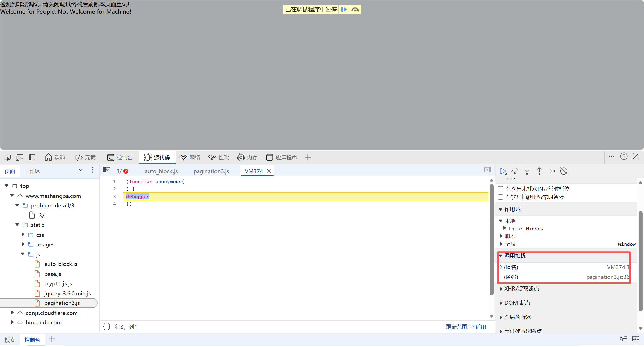Click step out of function icon
The width and height of the screenshot is (644, 347).
tap(539, 171)
